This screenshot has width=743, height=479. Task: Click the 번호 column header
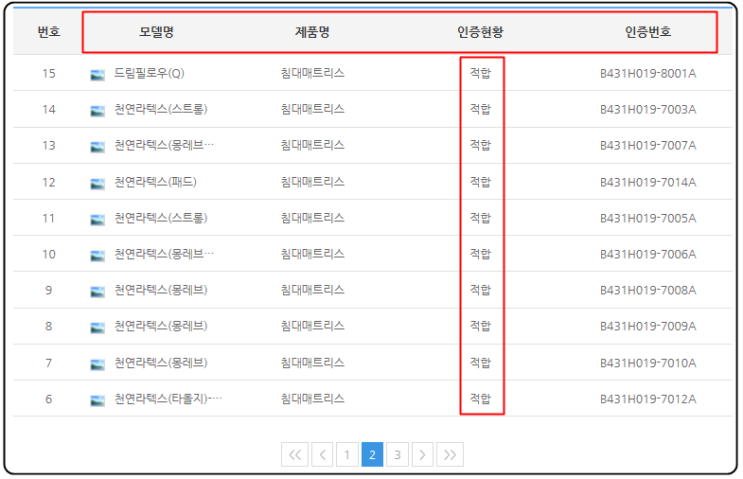[x=49, y=32]
